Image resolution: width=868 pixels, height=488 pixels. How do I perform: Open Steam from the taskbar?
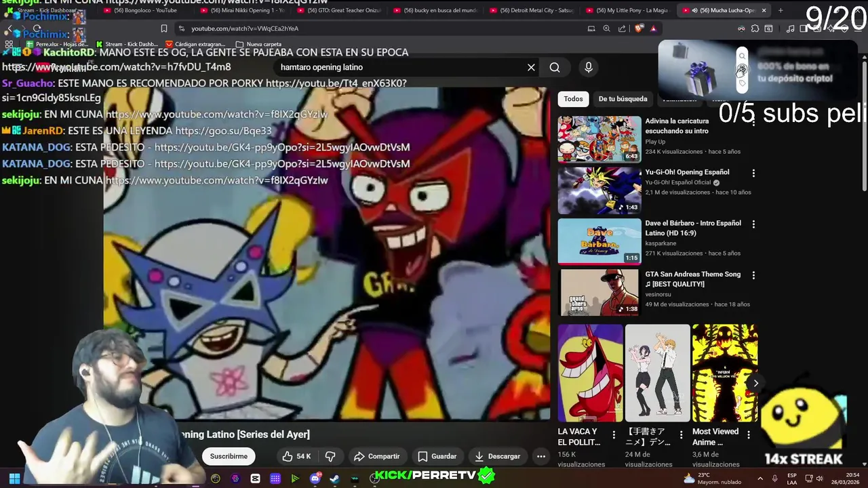[335, 479]
